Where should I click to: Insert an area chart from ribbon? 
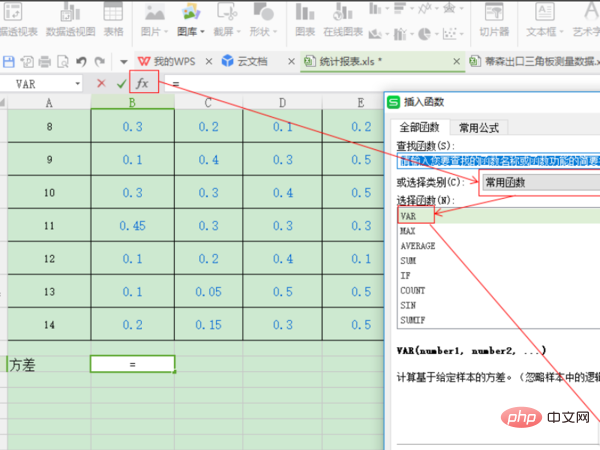click(375, 34)
